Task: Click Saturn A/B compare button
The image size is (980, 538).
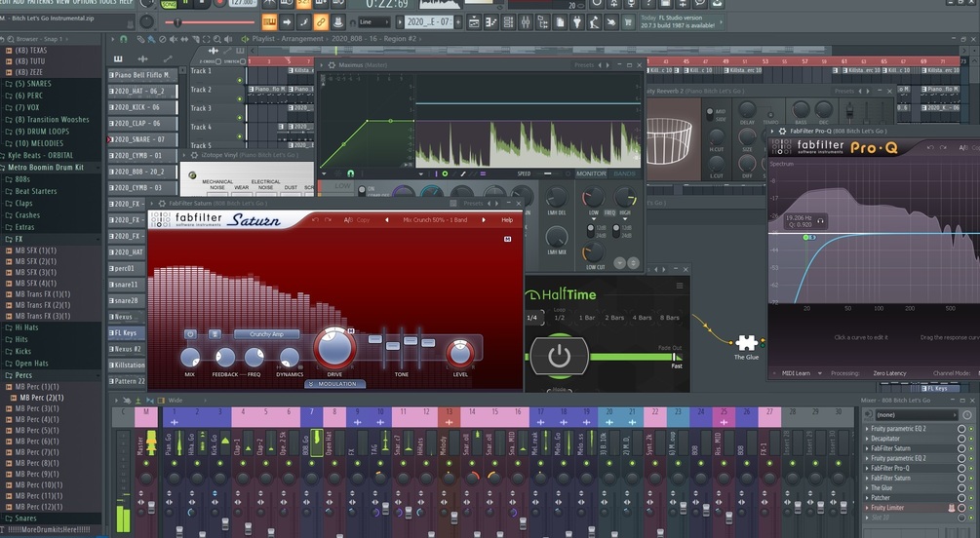Action: click(348, 220)
